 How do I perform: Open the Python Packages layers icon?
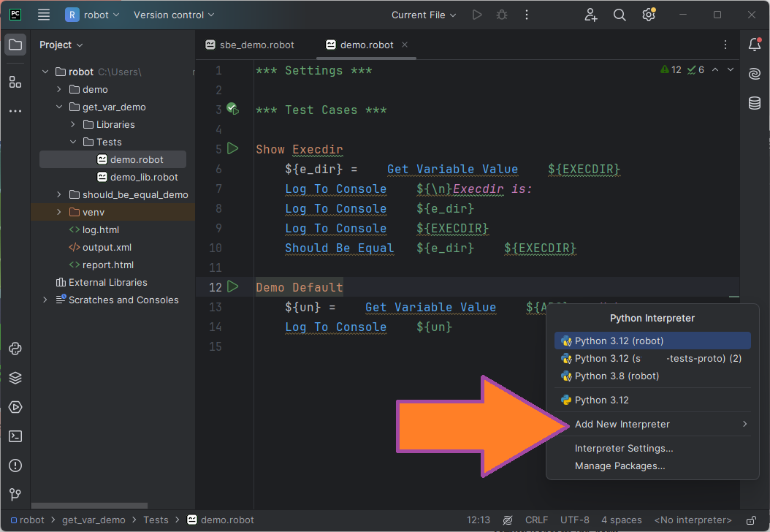(15, 378)
